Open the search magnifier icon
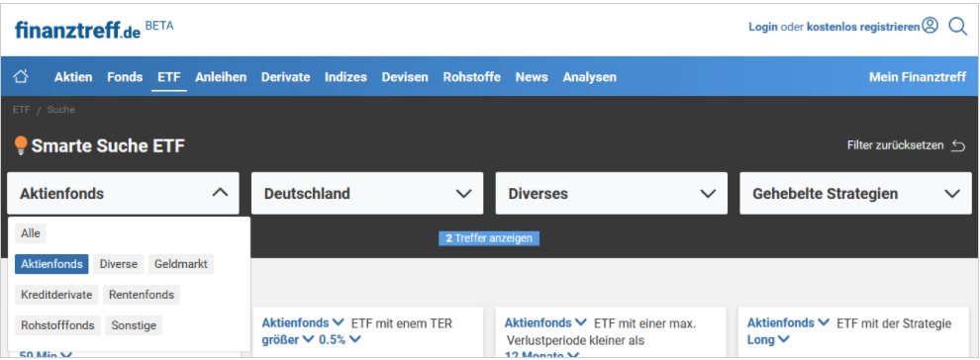 click(x=957, y=26)
